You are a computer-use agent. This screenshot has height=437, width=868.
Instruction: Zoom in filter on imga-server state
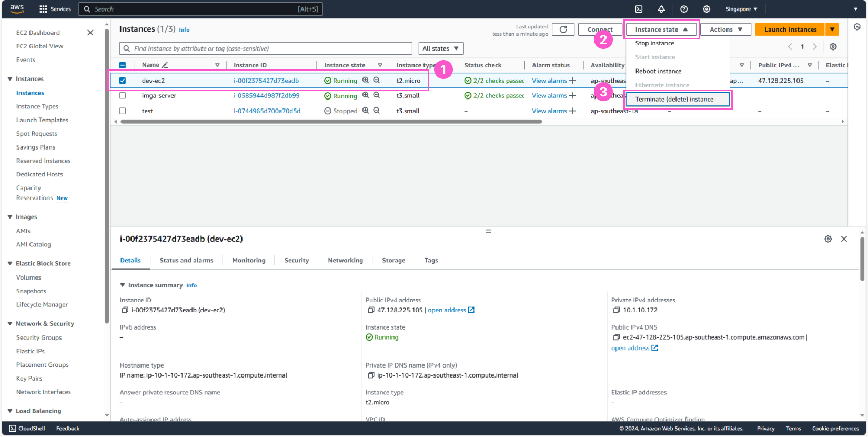(366, 95)
